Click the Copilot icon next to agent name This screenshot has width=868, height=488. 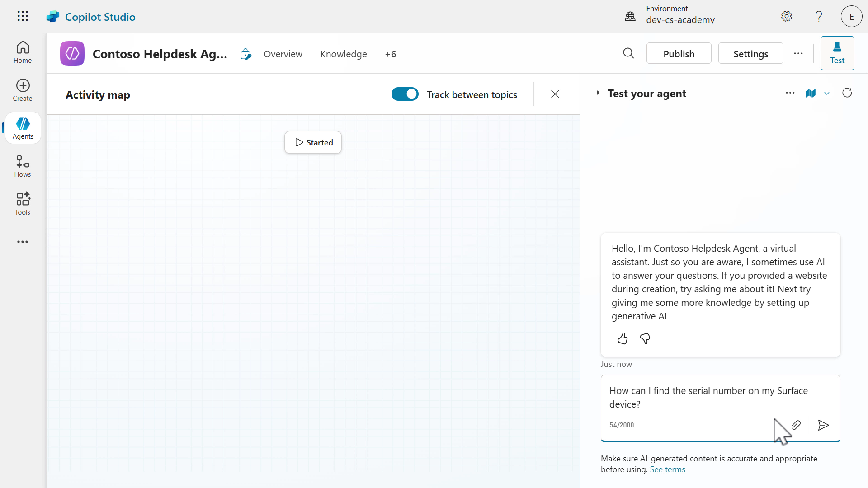(245, 53)
